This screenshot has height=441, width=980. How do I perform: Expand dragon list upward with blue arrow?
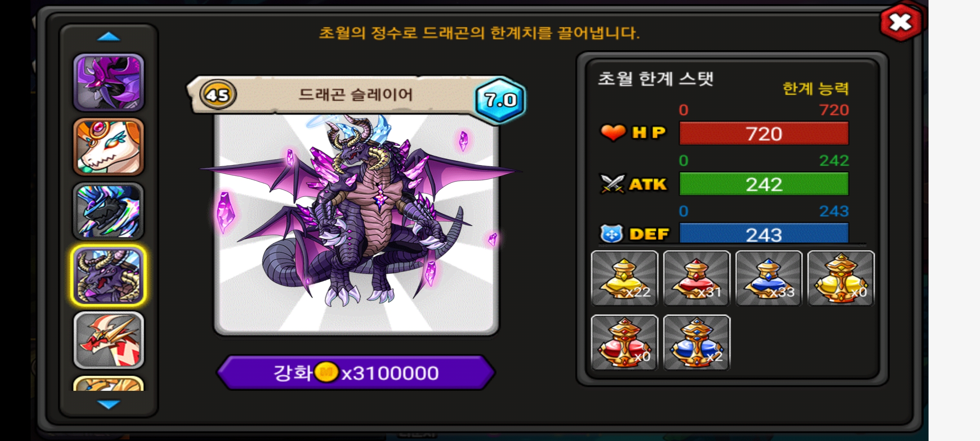(x=109, y=37)
